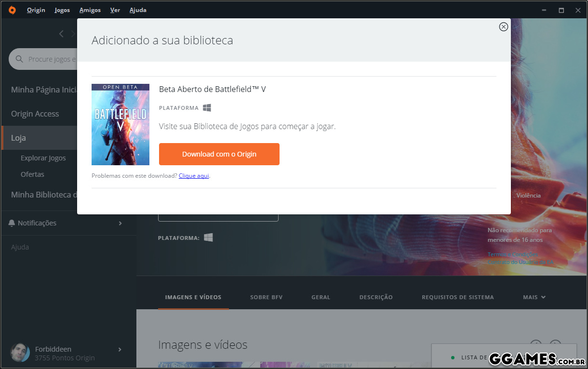
Task: Click the Notificações bell icon
Action: (x=12, y=223)
